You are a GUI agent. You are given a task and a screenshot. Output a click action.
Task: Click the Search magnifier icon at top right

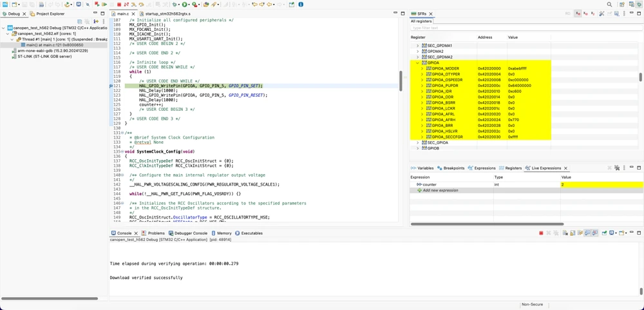(609, 5)
